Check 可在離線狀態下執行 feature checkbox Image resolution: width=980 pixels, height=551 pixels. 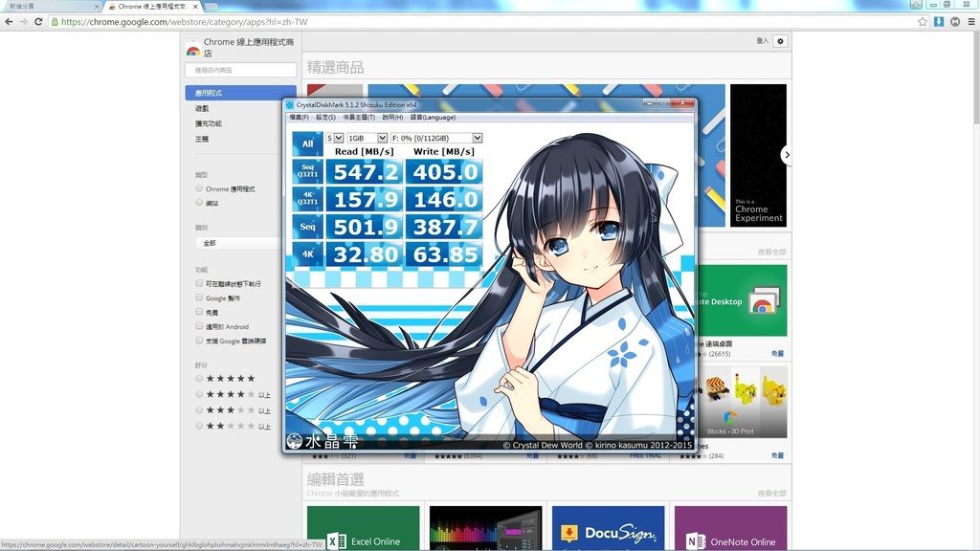(x=199, y=283)
